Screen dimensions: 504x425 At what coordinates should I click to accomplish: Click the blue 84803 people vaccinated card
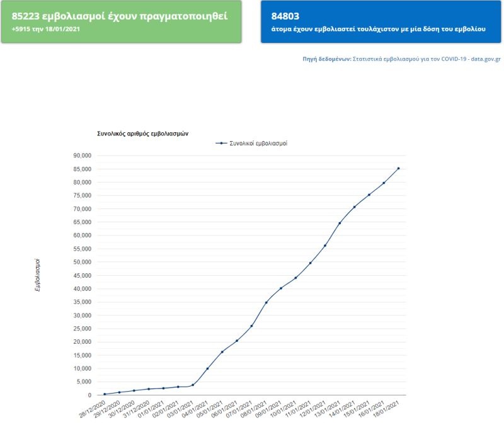click(382, 21)
